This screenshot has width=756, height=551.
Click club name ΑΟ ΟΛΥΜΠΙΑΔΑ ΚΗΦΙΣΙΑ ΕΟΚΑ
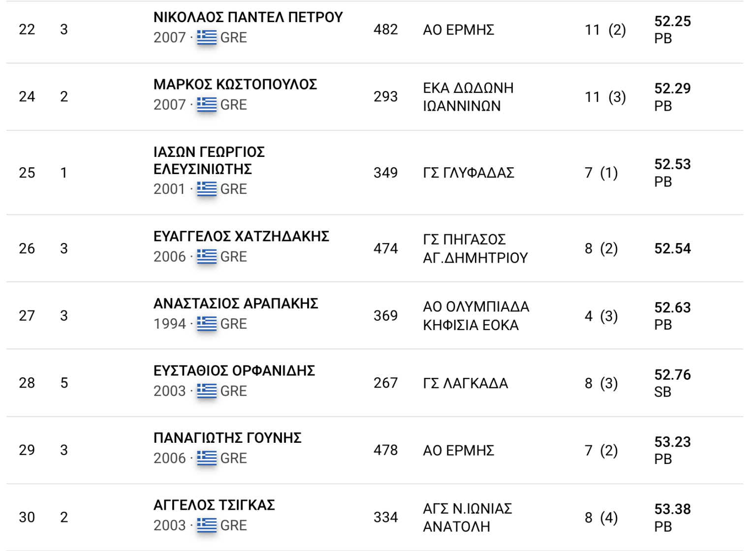pos(475,316)
